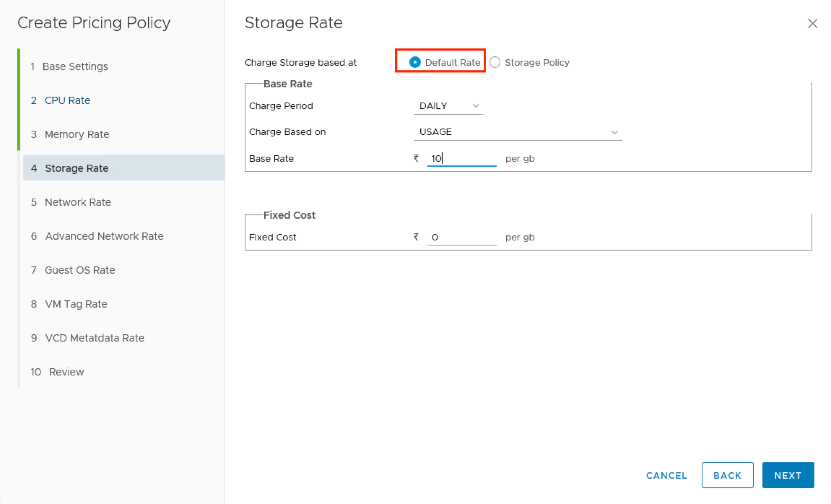The height and width of the screenshot is (504, 831).
Task: Navigate to the Guest OS Rate step
Action: click(80, 270)
